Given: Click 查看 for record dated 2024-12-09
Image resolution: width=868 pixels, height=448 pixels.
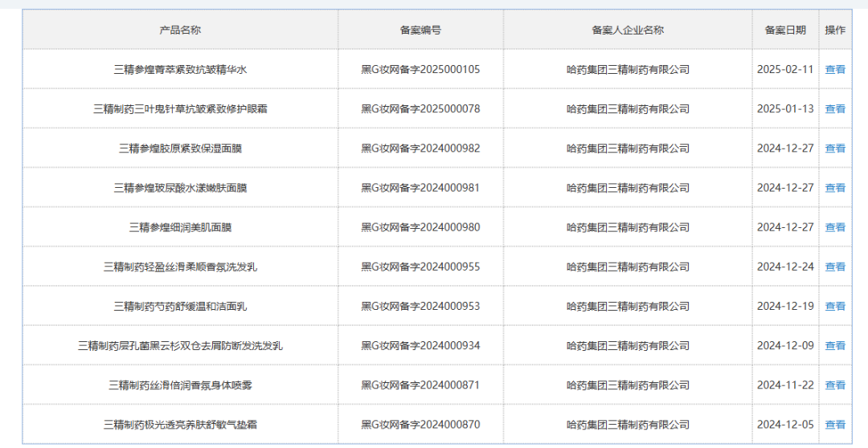Looking at the screenshot, I should (835, 346).
